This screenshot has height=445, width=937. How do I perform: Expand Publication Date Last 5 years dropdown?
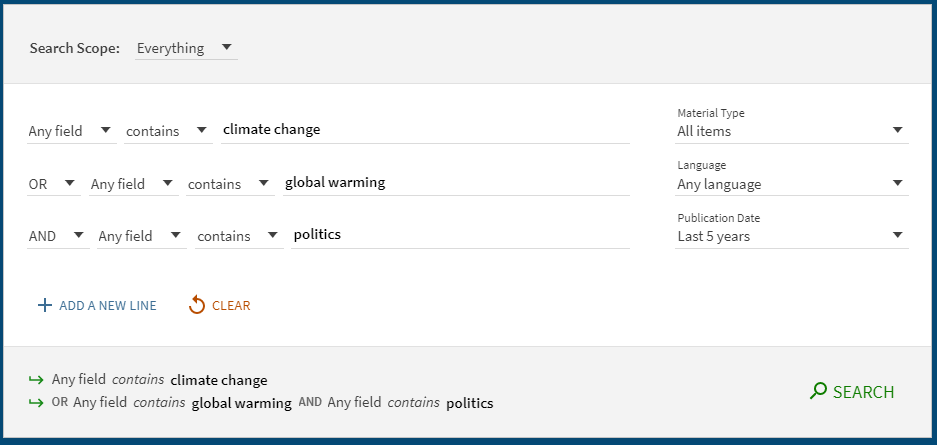pos(791,237)
